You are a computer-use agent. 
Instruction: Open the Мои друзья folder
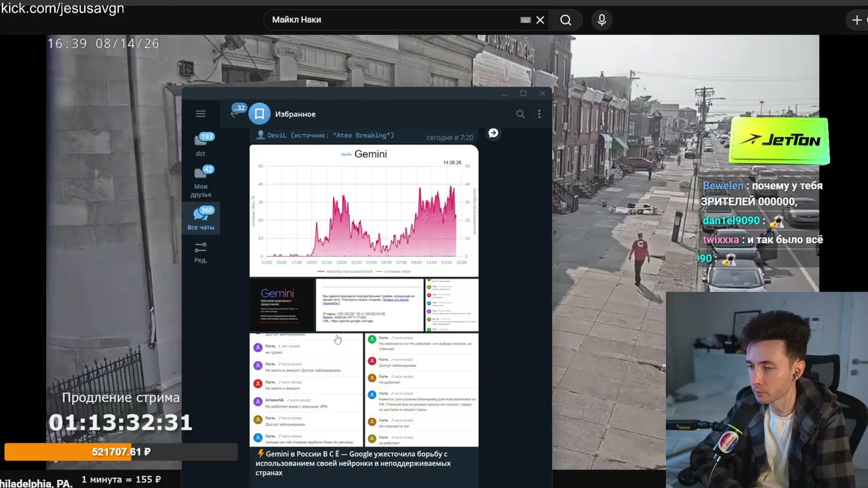point(201,182)
